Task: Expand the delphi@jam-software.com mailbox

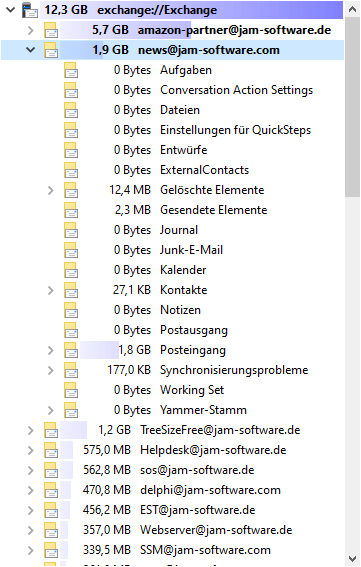Action: point(31,490)
